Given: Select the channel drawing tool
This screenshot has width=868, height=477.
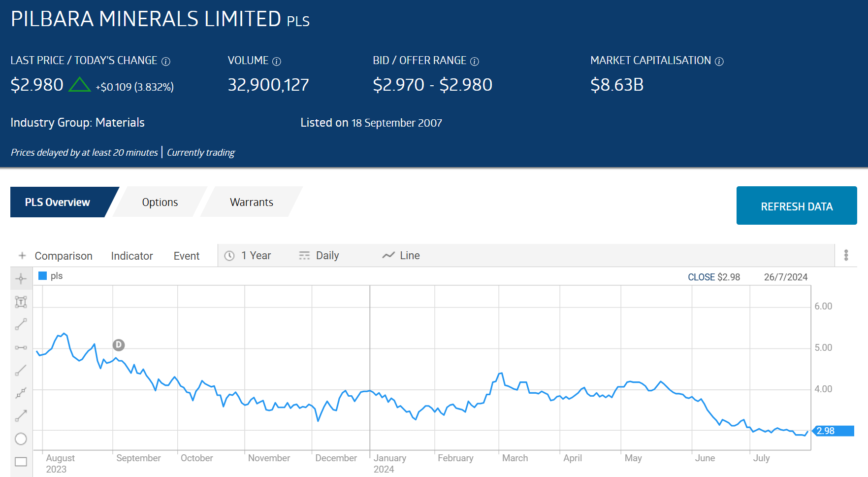Looking at the screenshot, I should click(x=21, y=393).
